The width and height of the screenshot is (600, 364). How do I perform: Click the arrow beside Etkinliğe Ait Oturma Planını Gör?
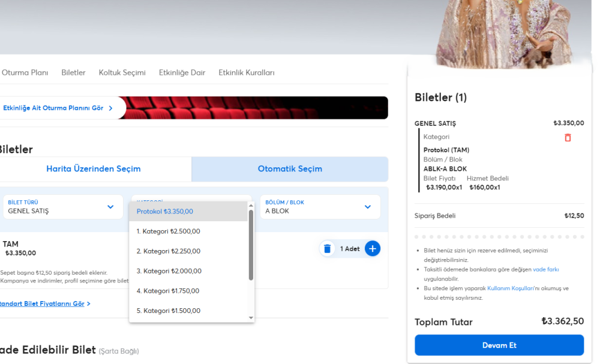[110, 108]
